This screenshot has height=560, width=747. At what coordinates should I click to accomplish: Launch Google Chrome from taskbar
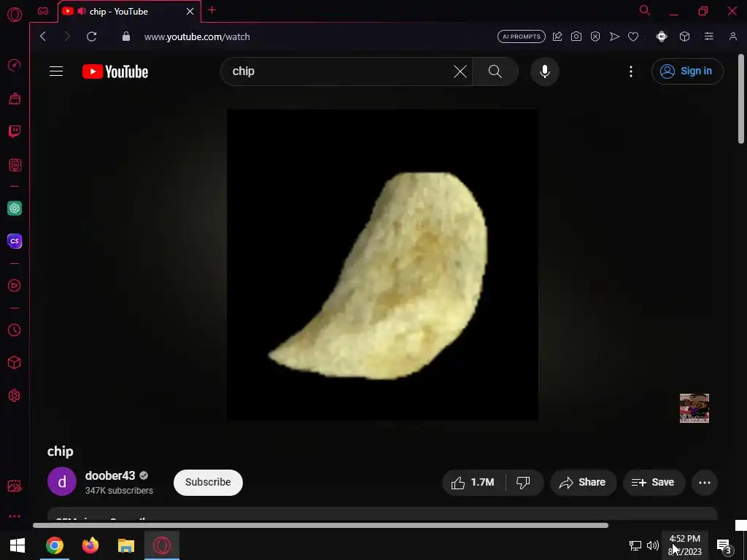click(54, 545)
